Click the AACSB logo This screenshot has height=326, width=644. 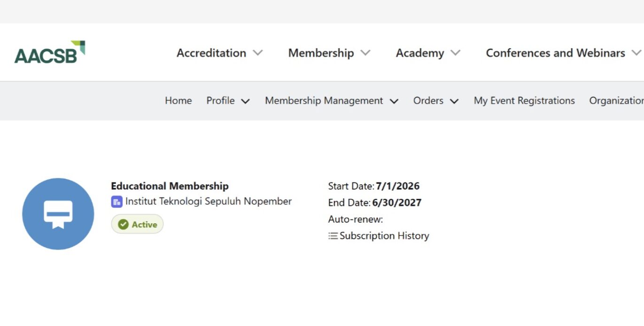point(50,52)
